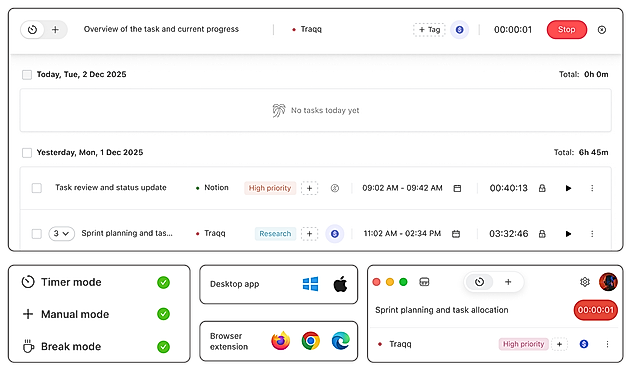Discard the running timer with the X circle icon
Viewport: 632px width, 368px height.
[601, 29]
